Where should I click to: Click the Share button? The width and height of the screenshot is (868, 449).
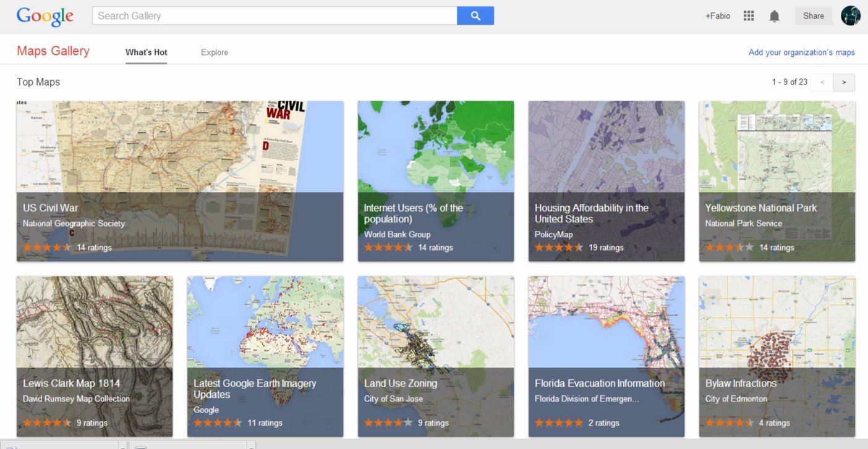tap(813, 16)
